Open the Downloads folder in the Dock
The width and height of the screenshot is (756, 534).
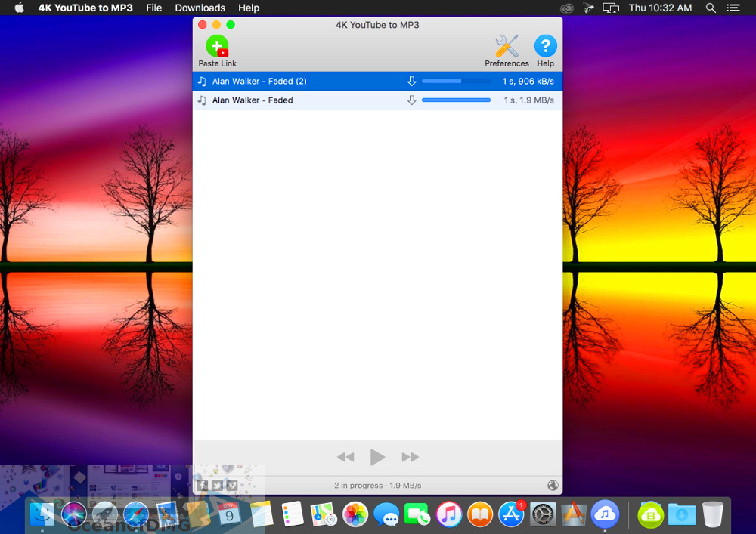click(x=682, y=514)
